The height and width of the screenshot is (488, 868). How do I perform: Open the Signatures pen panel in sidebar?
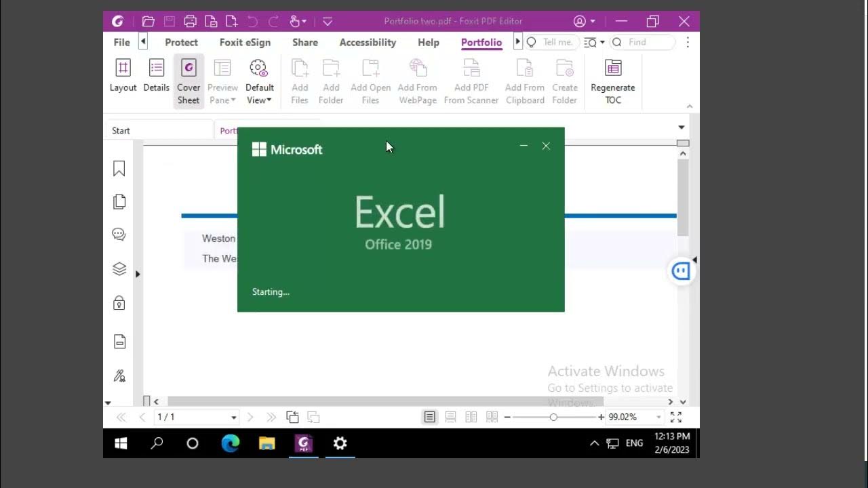[x=119, y=375]
